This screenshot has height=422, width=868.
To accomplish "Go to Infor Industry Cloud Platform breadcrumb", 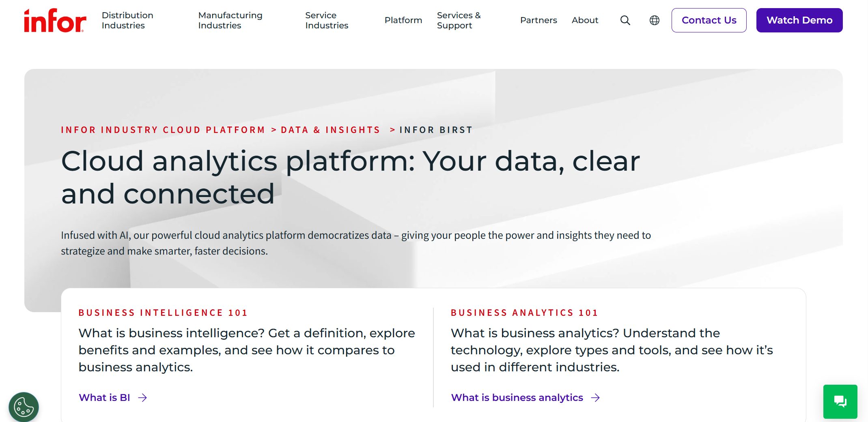I will 163,130.
